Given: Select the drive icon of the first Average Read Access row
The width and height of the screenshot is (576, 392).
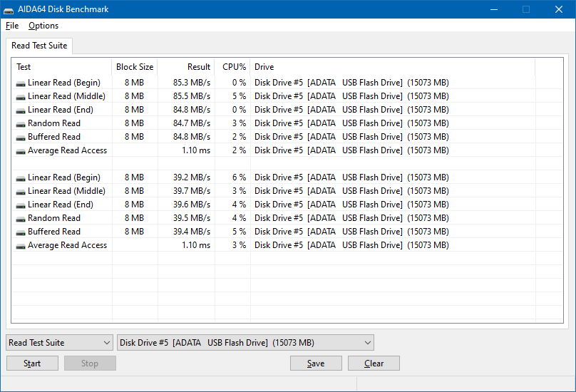Looking at the screenshot, I should click(21, 152).
